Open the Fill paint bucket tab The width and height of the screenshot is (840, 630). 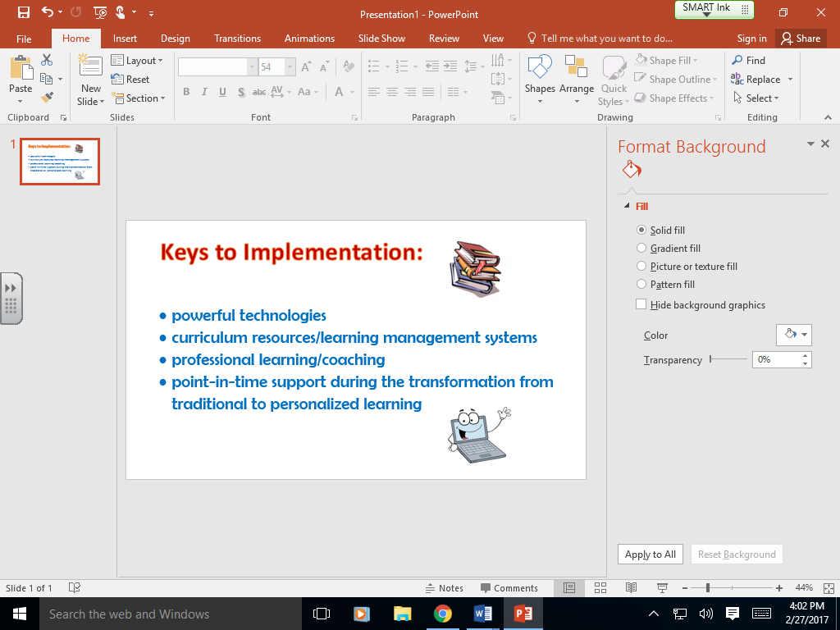coord(632,170)
